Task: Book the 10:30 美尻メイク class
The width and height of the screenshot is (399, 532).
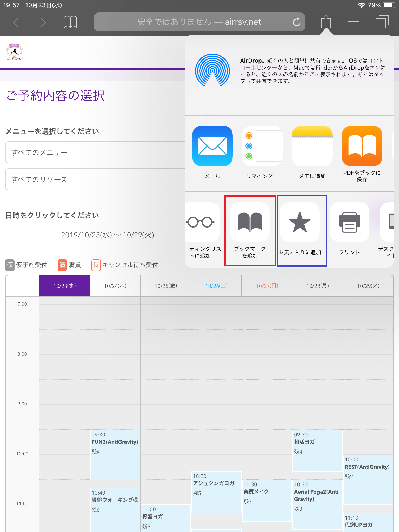Action: click(267, 500)
